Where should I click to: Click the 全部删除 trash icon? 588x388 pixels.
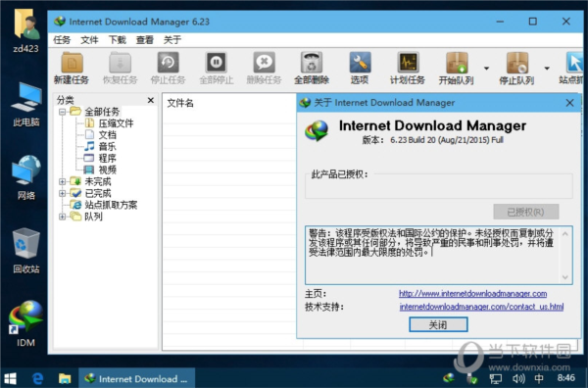click(x=312, y=63)
